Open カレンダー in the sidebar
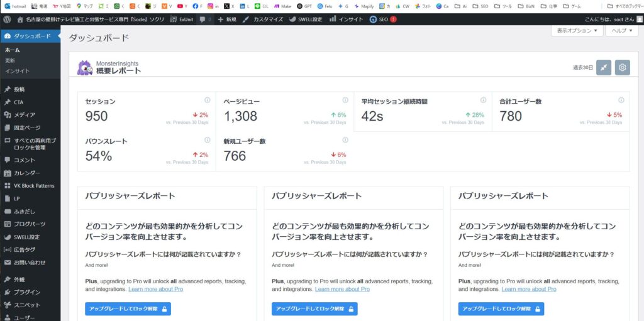 coord(30,173)
